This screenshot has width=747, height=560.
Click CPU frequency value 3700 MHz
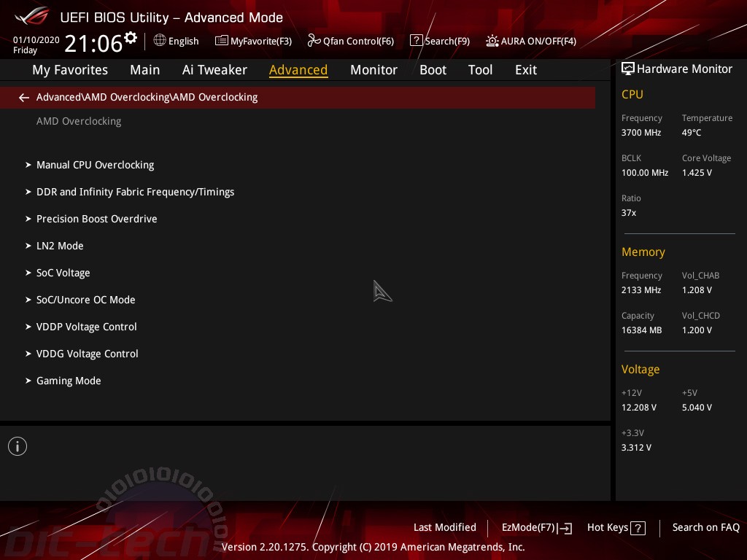(641, 133)
